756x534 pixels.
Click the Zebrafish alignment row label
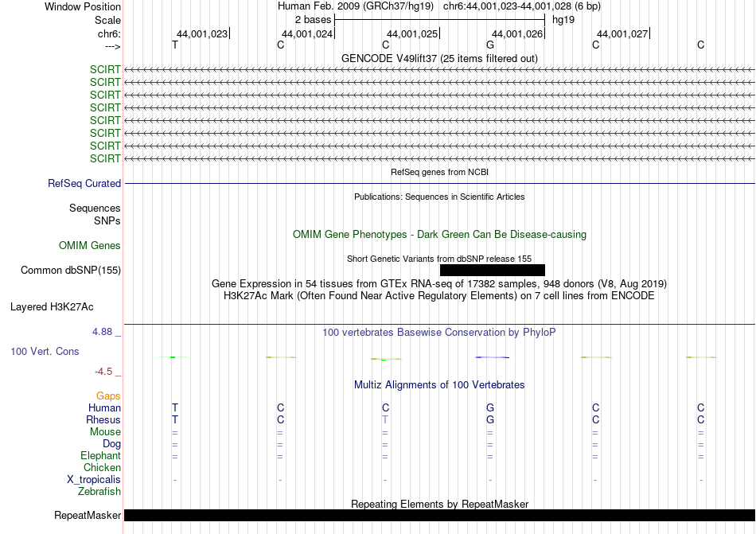99,492
